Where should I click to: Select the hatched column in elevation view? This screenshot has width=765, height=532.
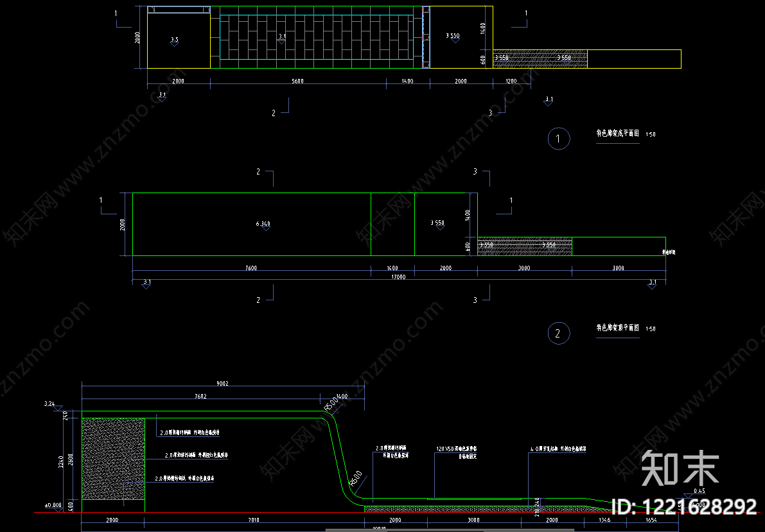113,458
